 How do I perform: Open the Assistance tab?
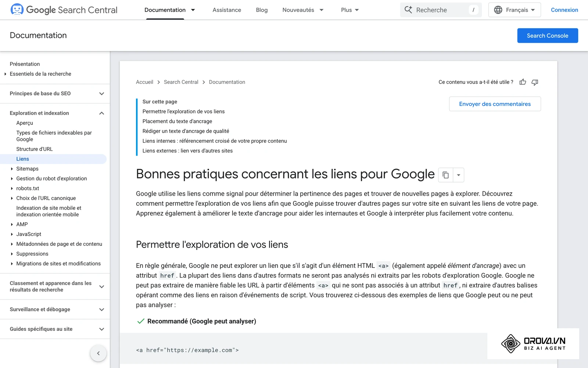coord(227,10)
